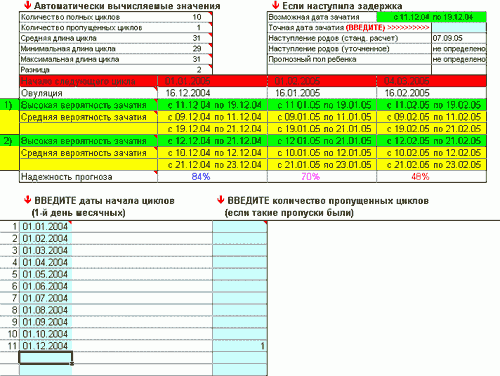The image size is (500, 376).
Task: Click the exact conception date input cell
Action: [x=459, y=27]
